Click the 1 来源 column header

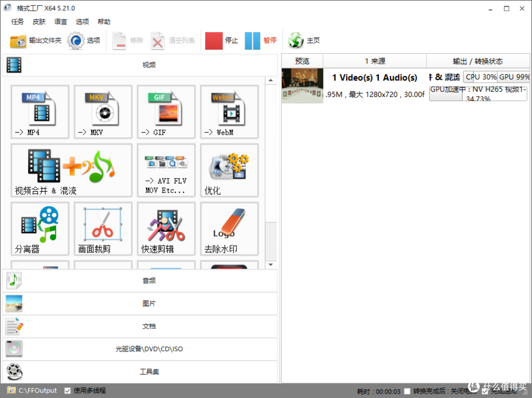coord(374,61)
